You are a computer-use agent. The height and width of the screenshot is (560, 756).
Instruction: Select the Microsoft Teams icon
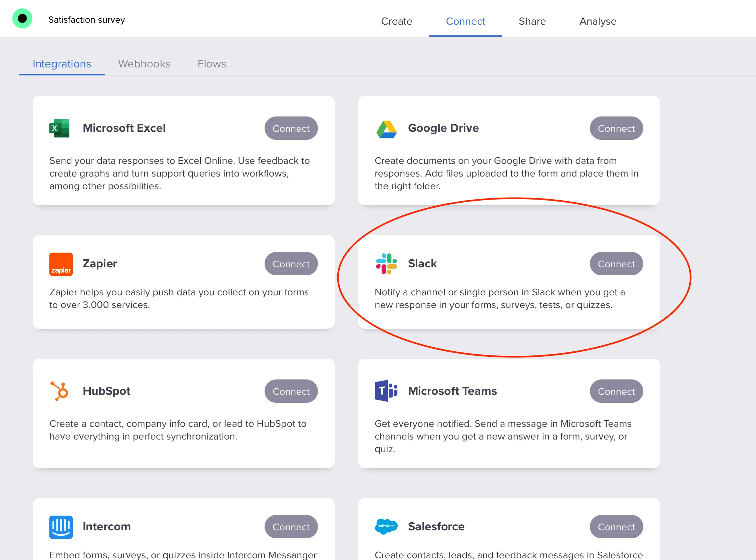(386, 390)
